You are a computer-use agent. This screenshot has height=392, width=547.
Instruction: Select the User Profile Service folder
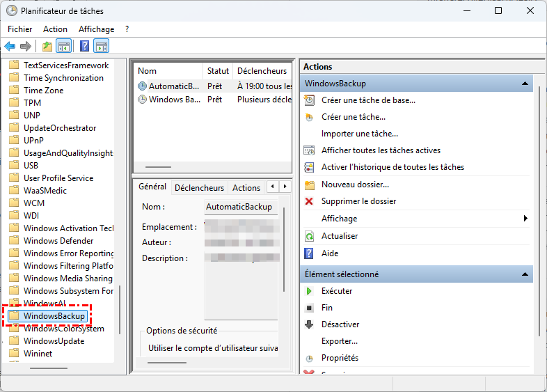tap(58, 178)
